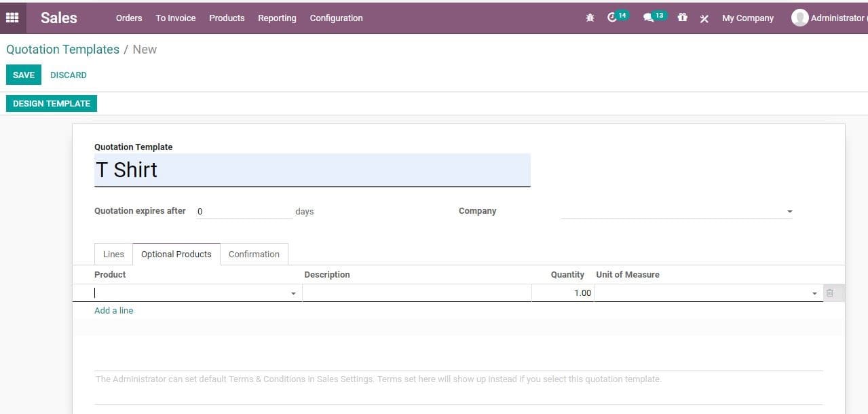Switch to the Confirmation tab
The image size is (868, 414).
[x=254, y=254]
